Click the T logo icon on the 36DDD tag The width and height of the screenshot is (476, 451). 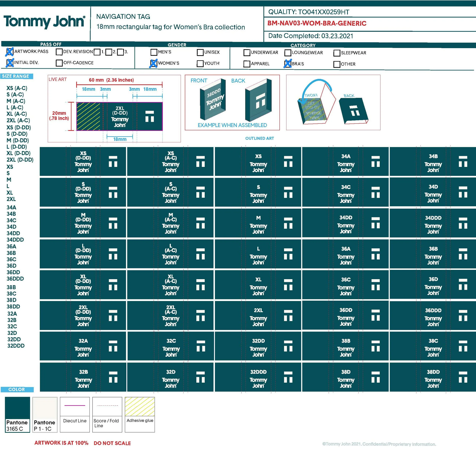click(463, 315)
